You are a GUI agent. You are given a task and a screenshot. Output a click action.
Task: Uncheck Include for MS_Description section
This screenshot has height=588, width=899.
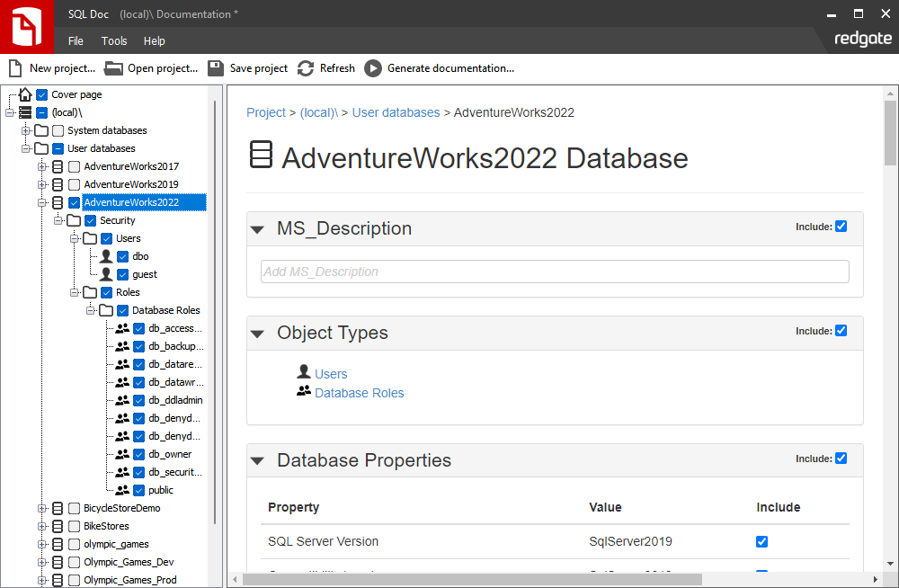click(x=841, y=226)
